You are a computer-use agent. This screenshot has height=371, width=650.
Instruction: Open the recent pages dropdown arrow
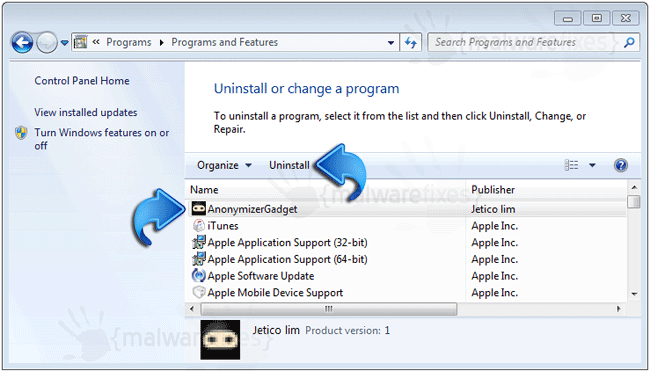pos(64,42)
